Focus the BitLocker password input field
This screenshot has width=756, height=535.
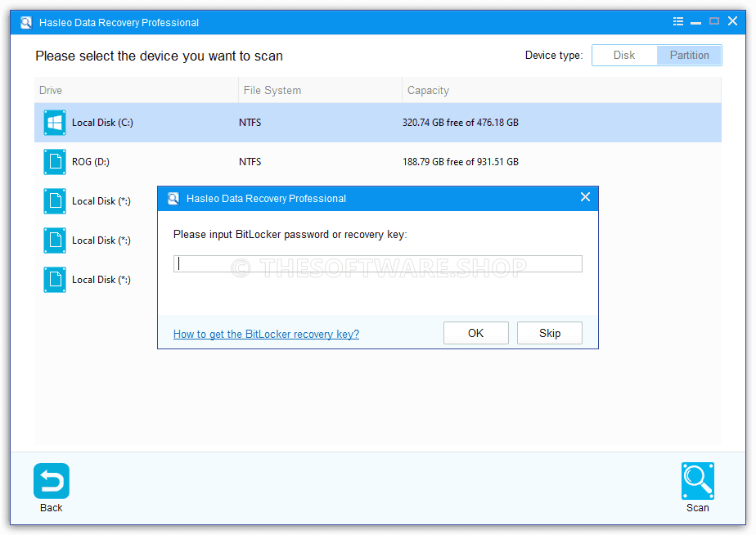click(377, 263)
